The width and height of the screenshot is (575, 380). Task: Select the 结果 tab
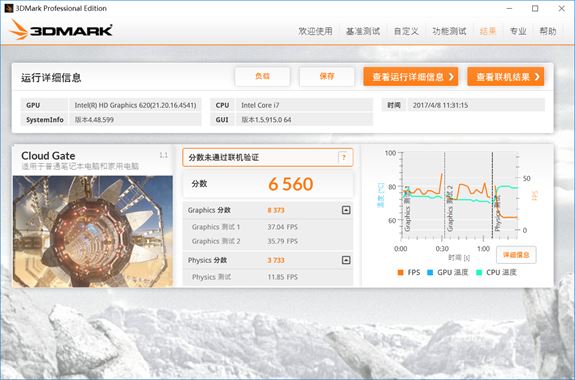pyautogui.click(x=488, y=31)
